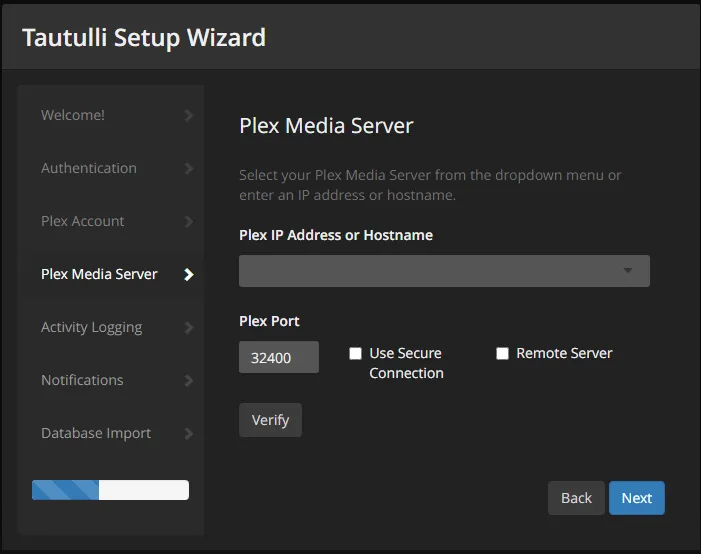
Task: Click the Plex Port label
Action: [269, 321]
